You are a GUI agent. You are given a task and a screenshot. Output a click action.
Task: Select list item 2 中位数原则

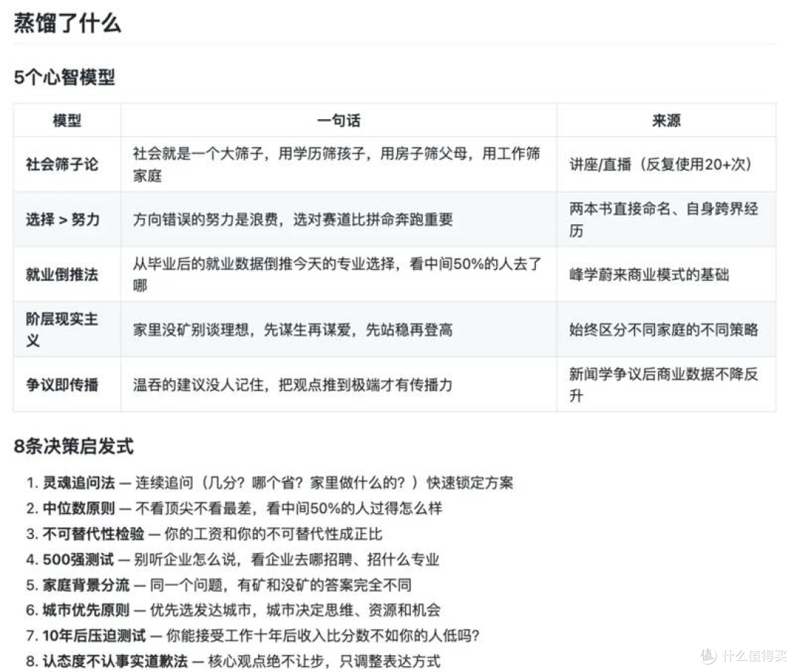[x=234, y=508]
